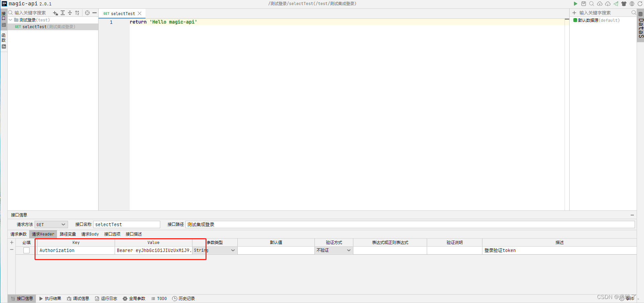Click the Bearer token value cell
644x303 pixels.
click(x=154, y=250)
